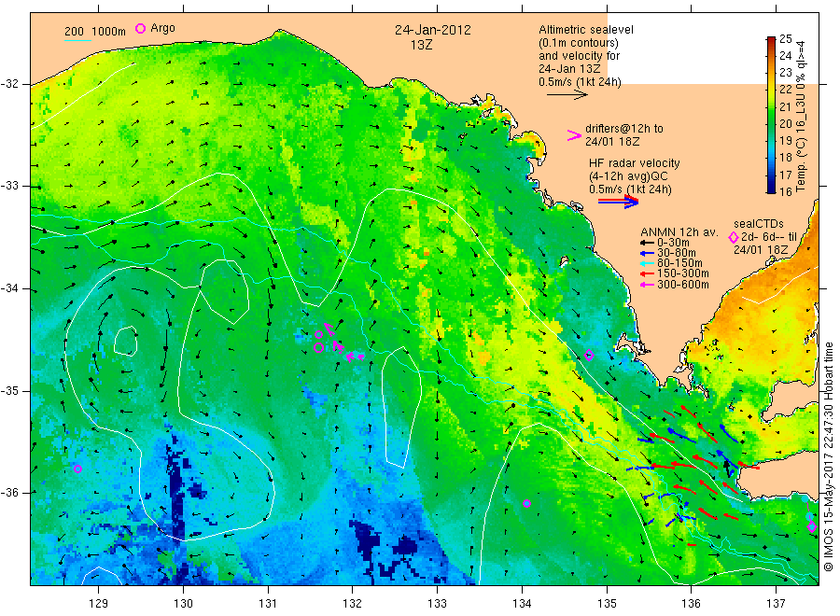Click the red 150-300m ANMN legend arrow
Image resolution: width=840 pixels, height=616 pixels.
tap(649, 273)
